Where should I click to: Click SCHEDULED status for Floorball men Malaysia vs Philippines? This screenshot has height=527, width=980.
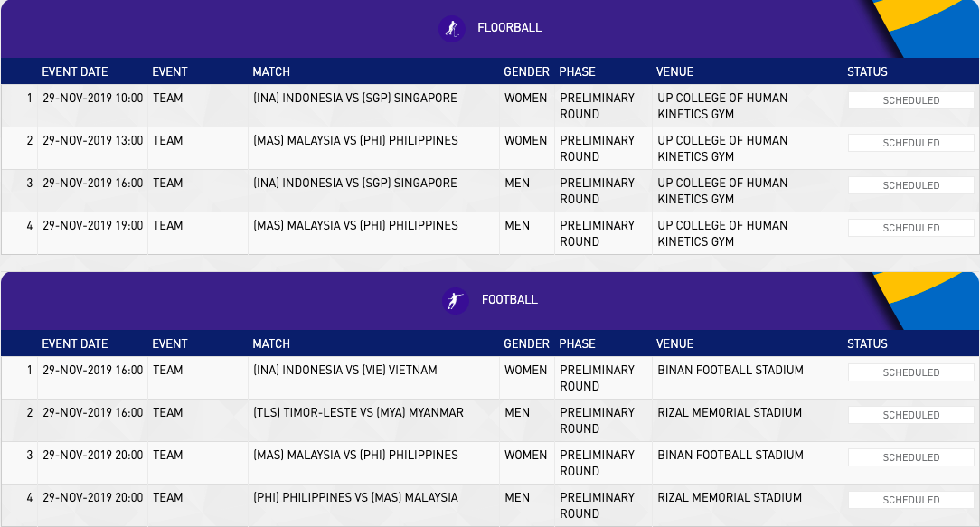coord(910,228)
